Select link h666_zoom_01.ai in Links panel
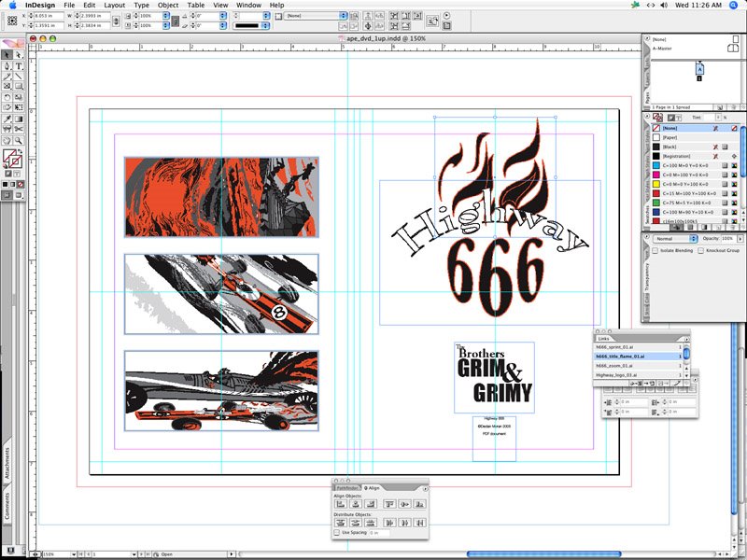The image size is (747, 560). point(639,366)
